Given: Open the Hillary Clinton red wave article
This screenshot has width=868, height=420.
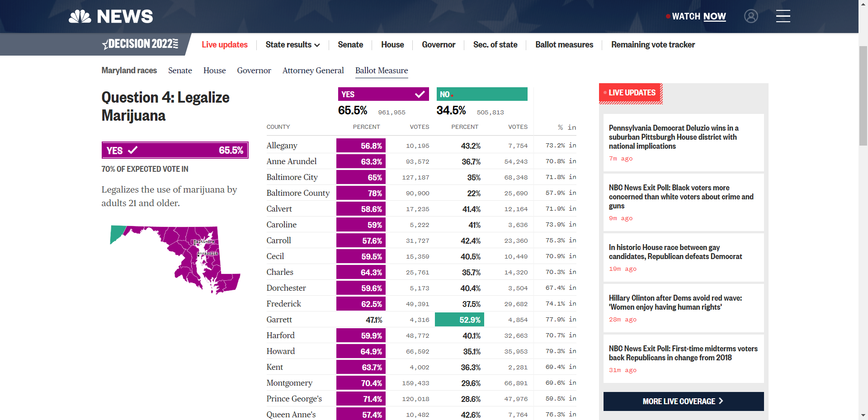Looking at the screenshot, I should (675, 302).
